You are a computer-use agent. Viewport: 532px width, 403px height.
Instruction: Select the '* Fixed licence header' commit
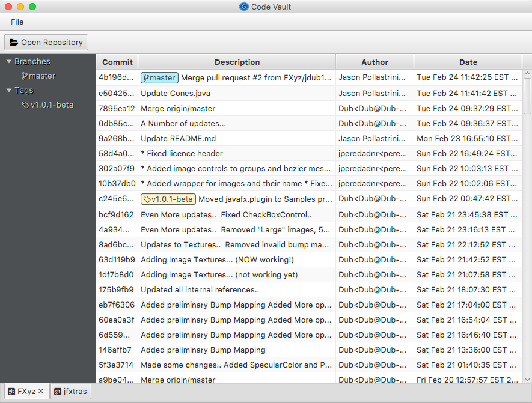tap(309, 154)
